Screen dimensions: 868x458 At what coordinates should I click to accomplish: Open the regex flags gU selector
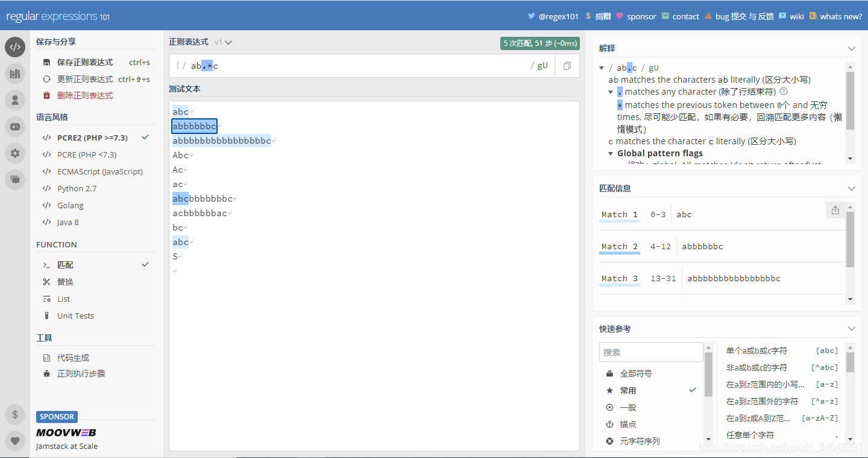point(542,66)
